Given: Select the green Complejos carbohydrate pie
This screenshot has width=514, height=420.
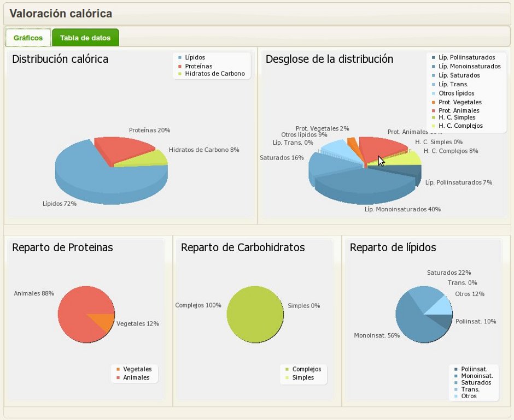Looking at the screenshot, I should pos(255,314).
